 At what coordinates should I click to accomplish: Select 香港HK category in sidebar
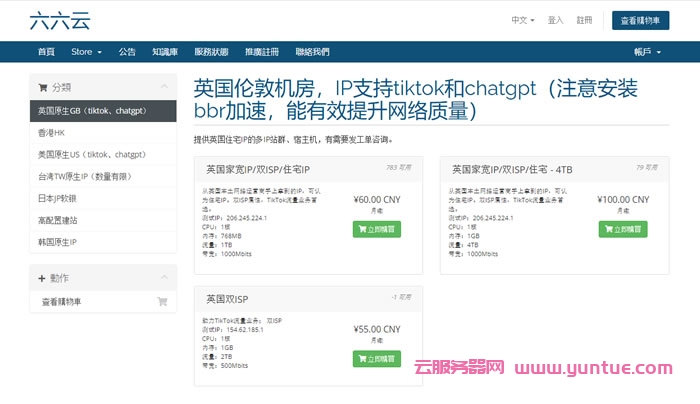point(52,133)
